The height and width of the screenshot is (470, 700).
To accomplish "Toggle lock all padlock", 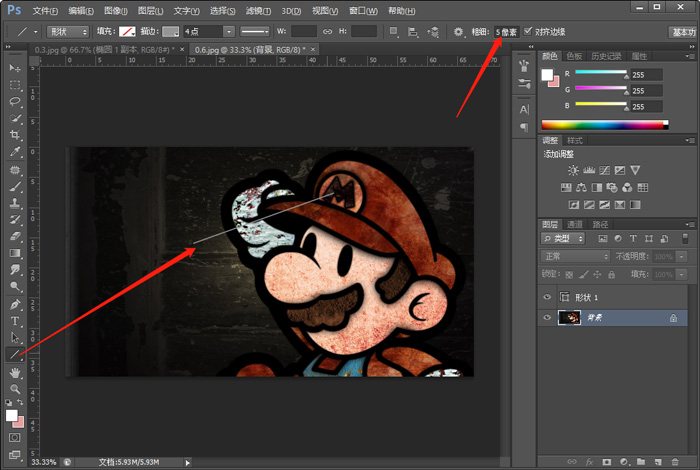I will tap(612, 275).
